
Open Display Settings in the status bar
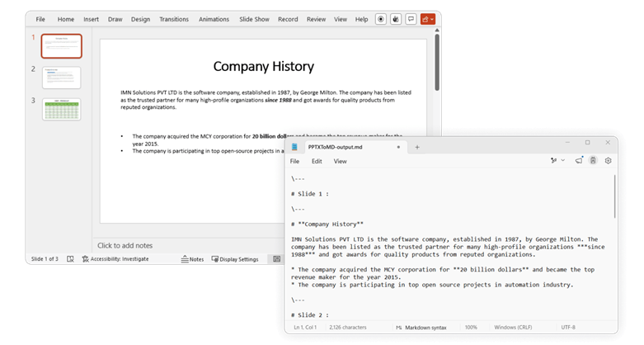coord(235,259)
